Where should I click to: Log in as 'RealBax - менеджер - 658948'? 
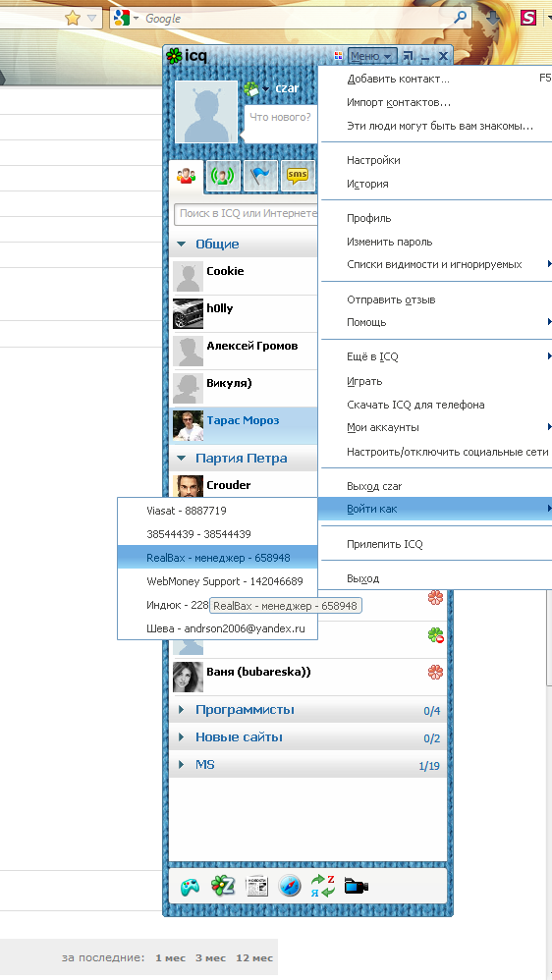coord(217,558)
